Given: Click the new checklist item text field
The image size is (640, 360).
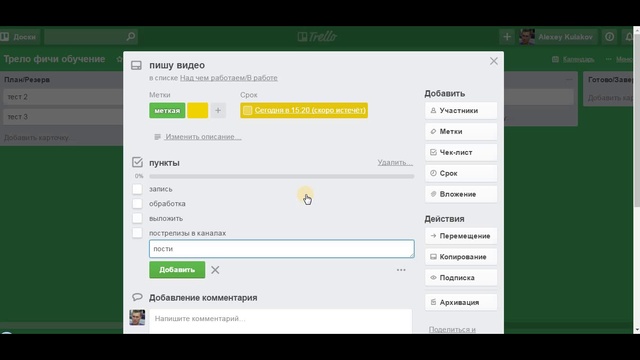Looking at the screenshot, I should coord(282,249).
